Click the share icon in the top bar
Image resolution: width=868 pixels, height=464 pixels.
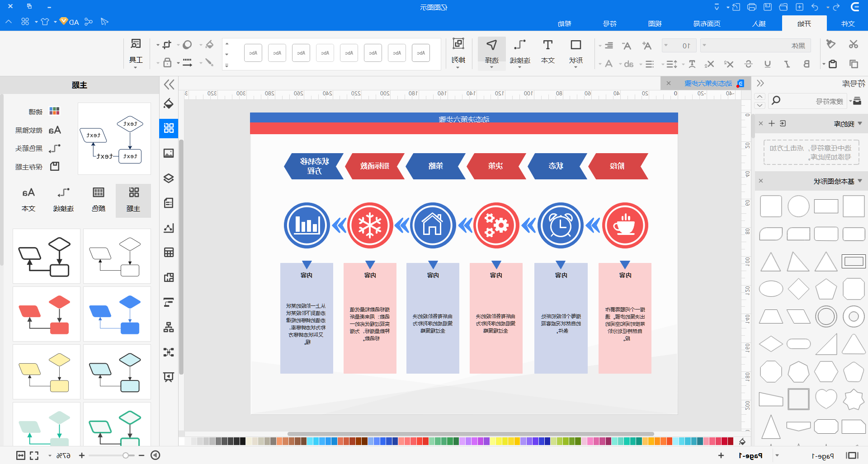[x=89, y=22]
